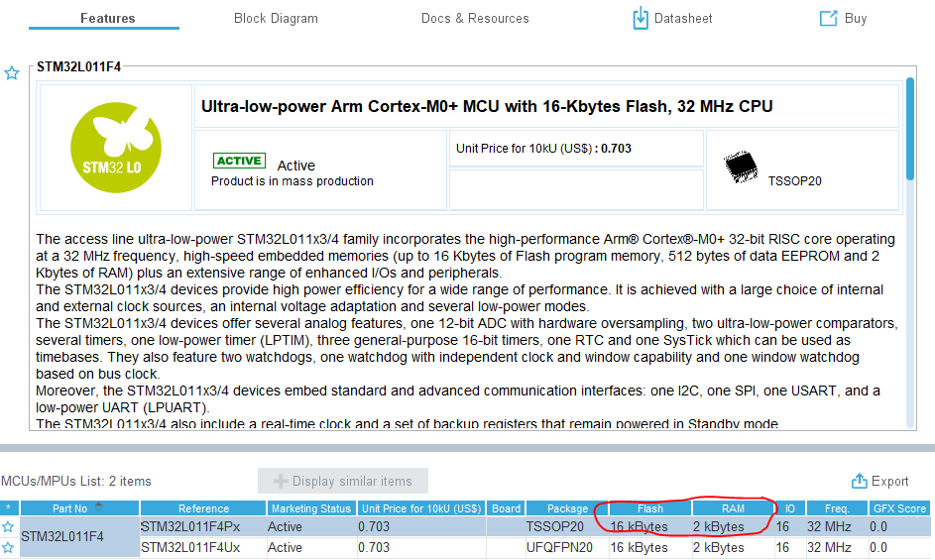
Task: Toggle favorite star next to STM32L011F4 title
Action: 12,73
